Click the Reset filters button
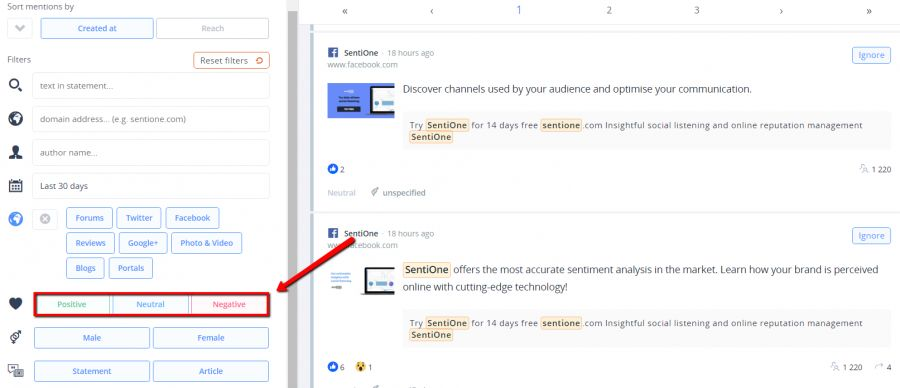Image resolution: width=900 pixels, height=388 pixels. click(x=231, y=60)
